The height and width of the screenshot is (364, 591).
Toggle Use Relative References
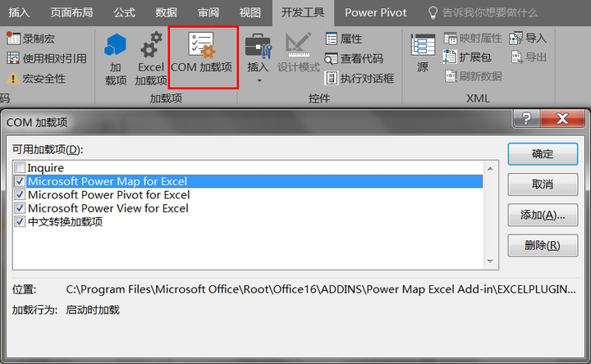[x=47, y=58]
